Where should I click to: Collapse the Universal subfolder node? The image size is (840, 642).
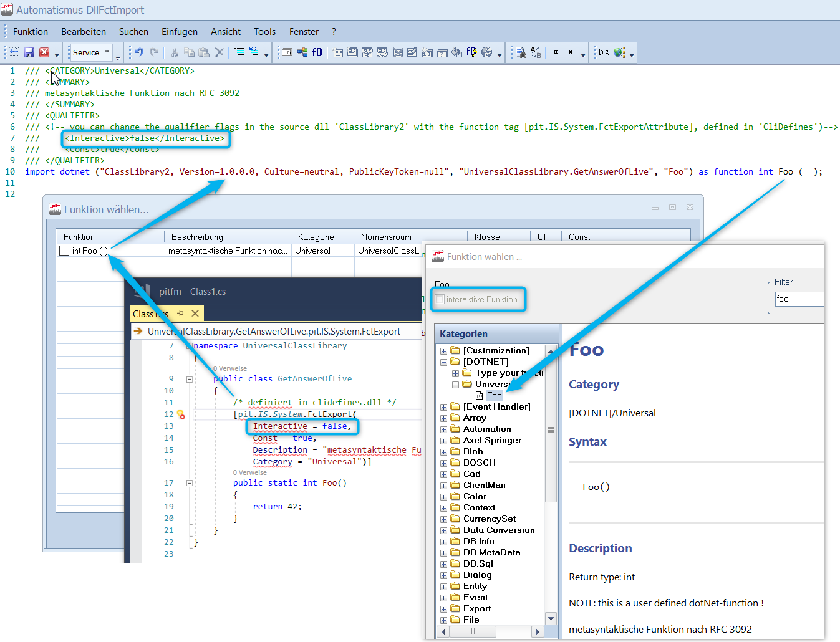(x=455, y=385)
